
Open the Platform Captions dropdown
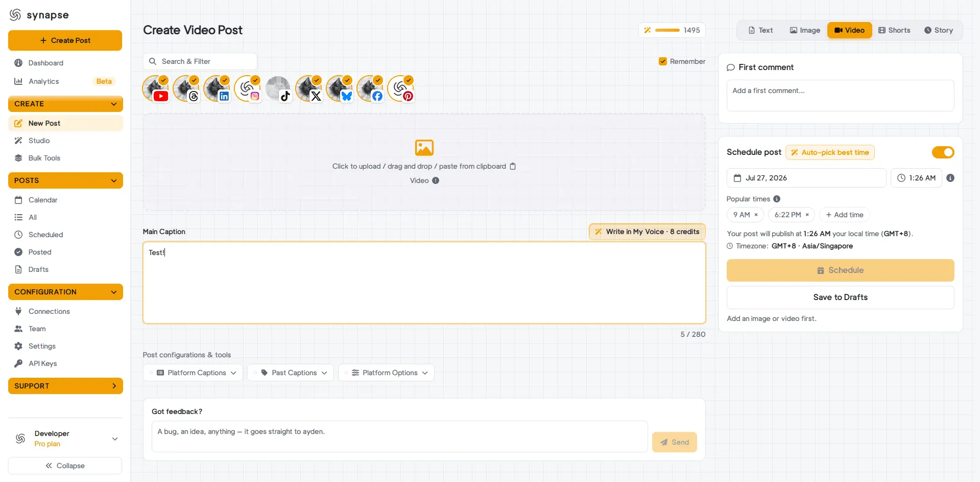pos(193,373)
